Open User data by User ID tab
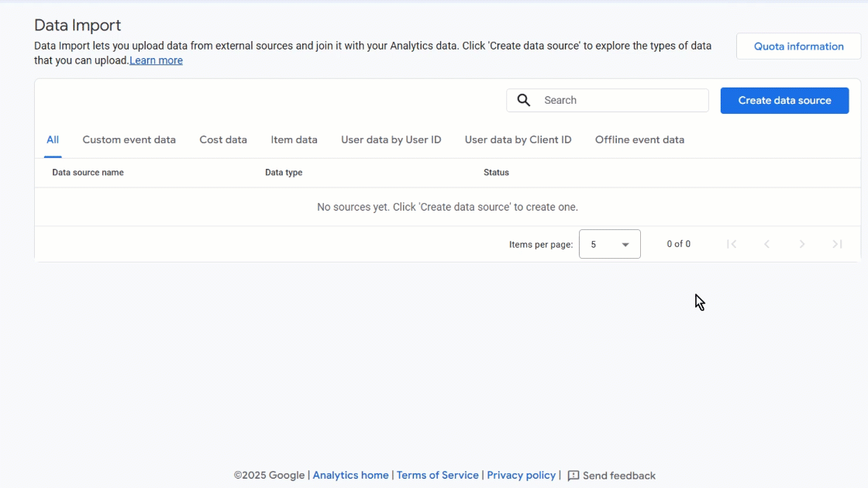 pyautogui.click(x=391, y=140)
